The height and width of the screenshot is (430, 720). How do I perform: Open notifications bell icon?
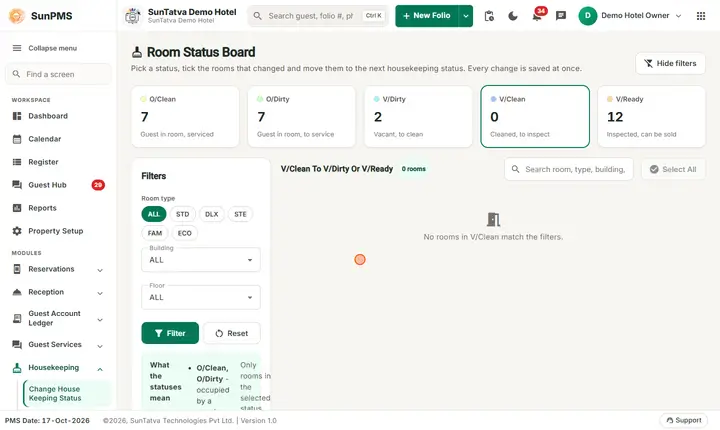coord(537,16)
